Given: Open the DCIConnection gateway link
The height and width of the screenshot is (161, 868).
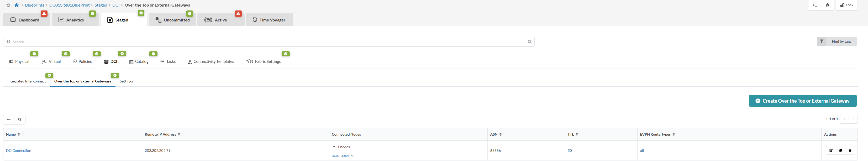Looking at the screenshot, I should click(19, 151).
